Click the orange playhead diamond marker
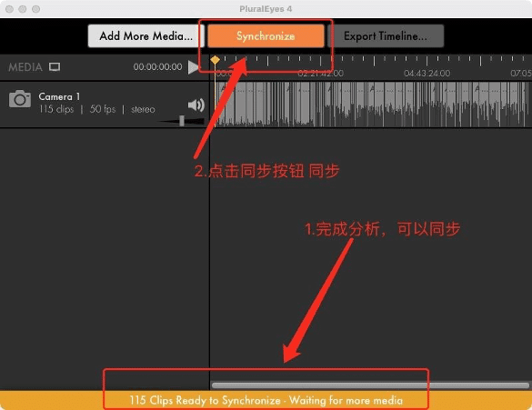The width and height of the screenshot is (532, 410). point(215,60)
